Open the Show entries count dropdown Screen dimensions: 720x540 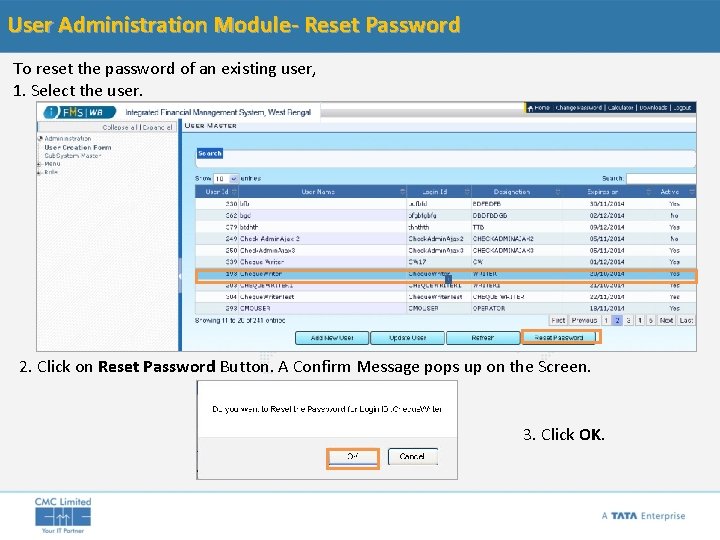[226, 179]
